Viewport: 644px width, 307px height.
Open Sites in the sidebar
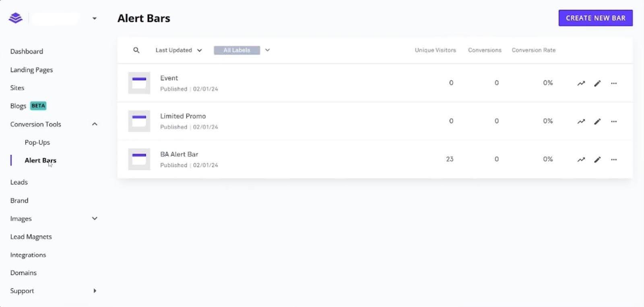pos(17,88)
